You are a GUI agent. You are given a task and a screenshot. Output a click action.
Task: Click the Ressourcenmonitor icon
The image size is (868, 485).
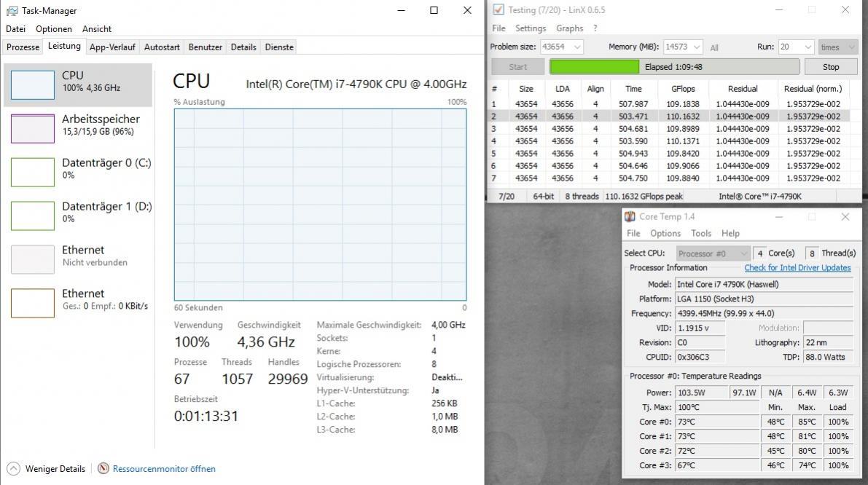click(x=103, y=468)
